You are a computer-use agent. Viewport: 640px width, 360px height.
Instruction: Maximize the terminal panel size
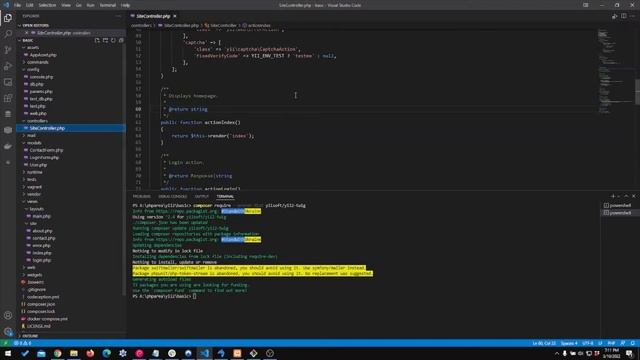coord(626,196)
